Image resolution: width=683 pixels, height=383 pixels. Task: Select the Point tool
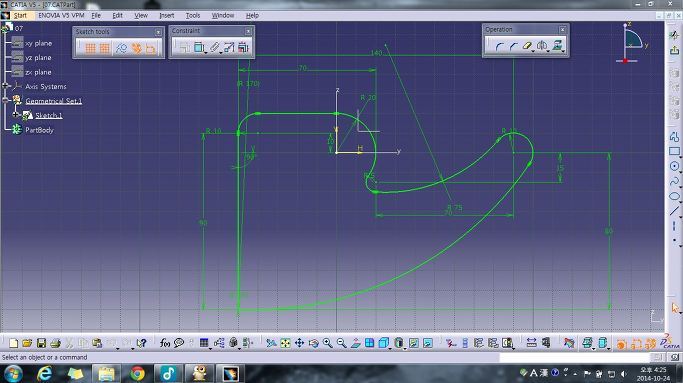674,240
